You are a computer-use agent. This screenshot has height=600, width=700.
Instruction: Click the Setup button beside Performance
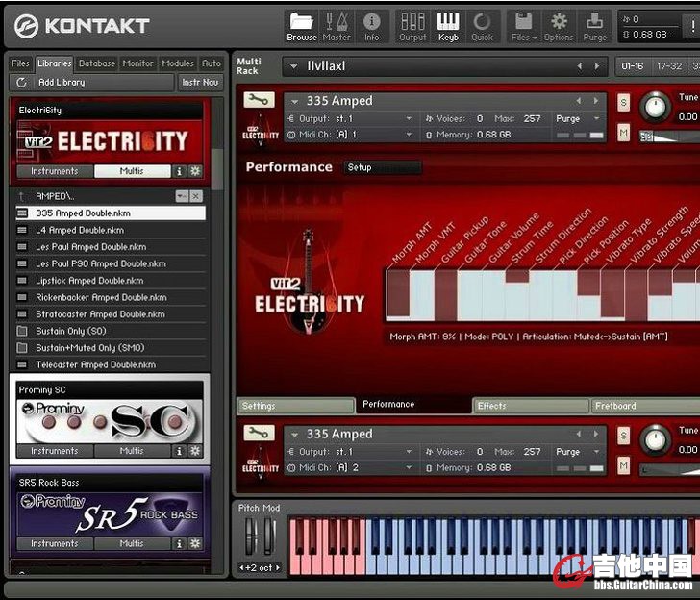pos(382,167)
